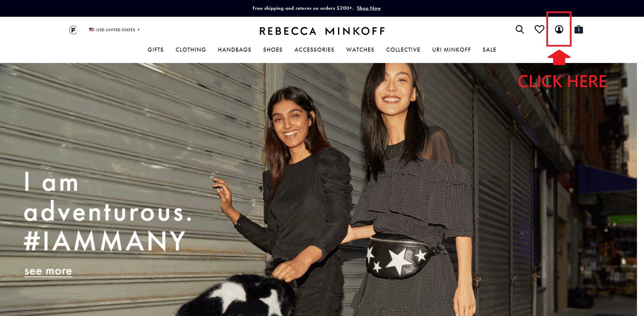644x316 pixels.
Task: Expand the USD United States currency selector
Action: pyautogui.click(x=114, y=30)
